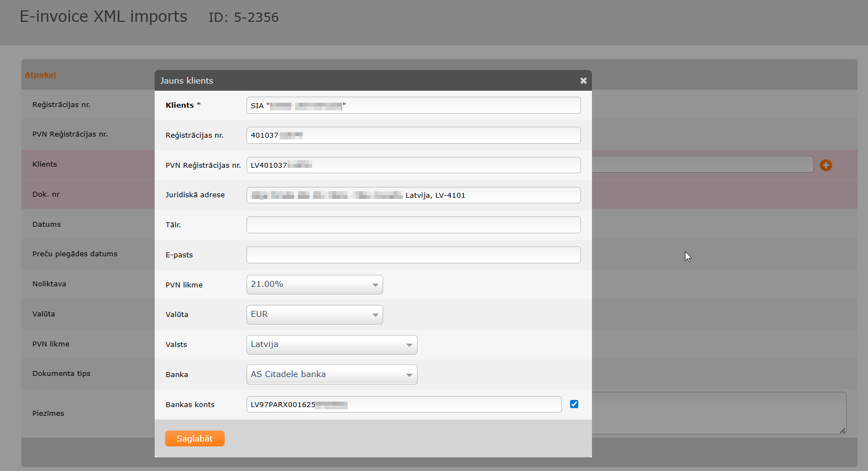Image resolution: width=868 pixels, height=471 pixels.
Task: Open the PVN likme dropdown showing 21.00%
Action: tap(315, 285)
